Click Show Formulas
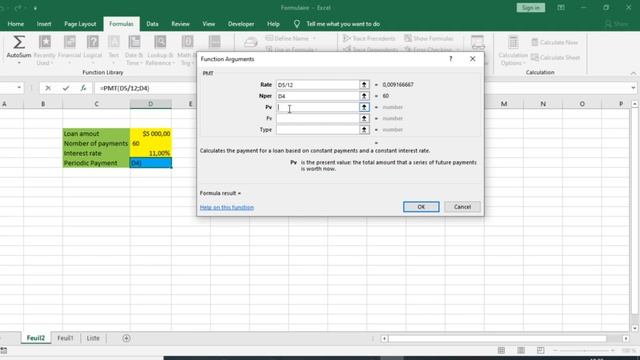640x360 pixels. [429, 38]
